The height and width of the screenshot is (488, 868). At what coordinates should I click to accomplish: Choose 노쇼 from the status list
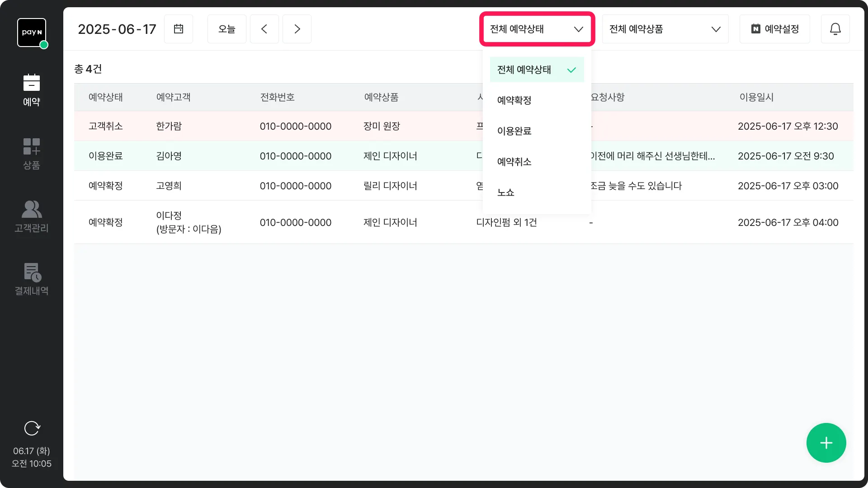click(x=506, y=192)
